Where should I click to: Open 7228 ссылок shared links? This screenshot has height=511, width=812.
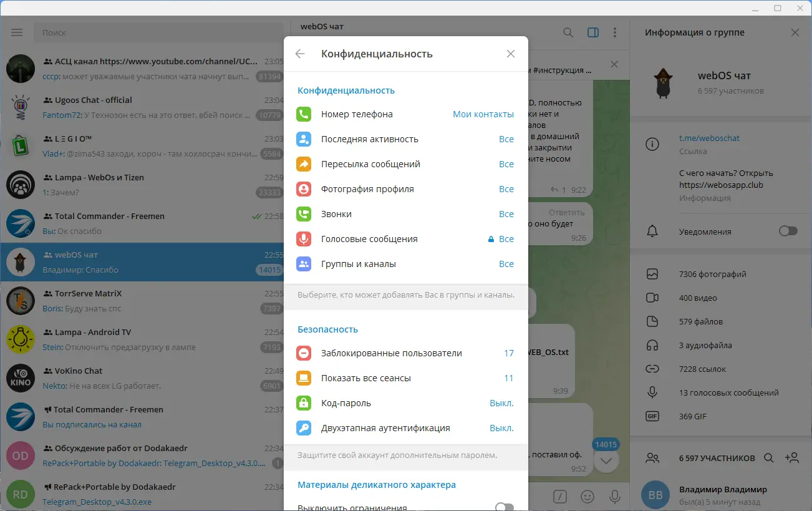click(x=721, y=369)
